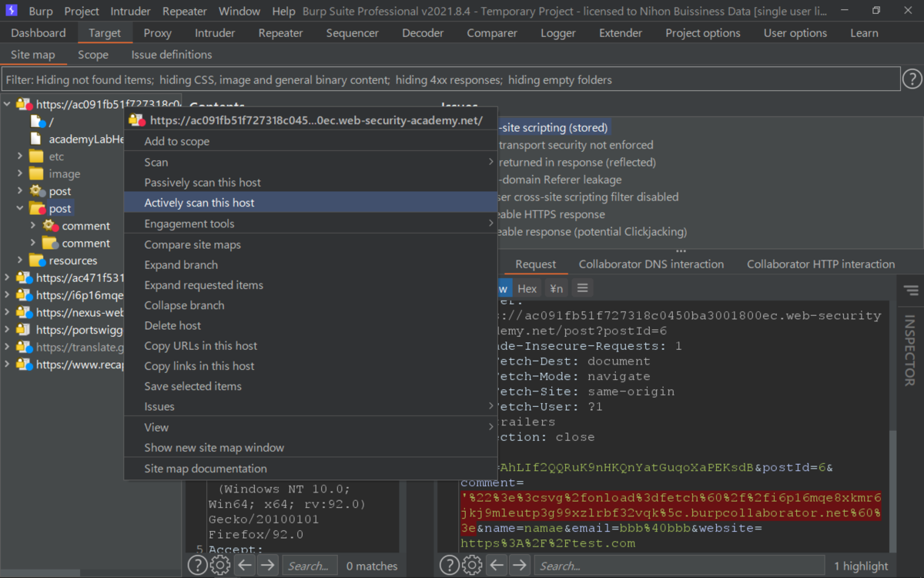Open the Collaborator HTTP interaction tab
Screen dimensions: 924x578
(x=821, y=264)
